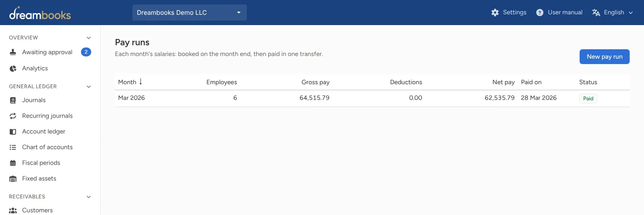Image resolution: width=644 pixels, height=215 pixels.
Task: Click the Awaiting approval stamp icon
Action: point(13,52)
